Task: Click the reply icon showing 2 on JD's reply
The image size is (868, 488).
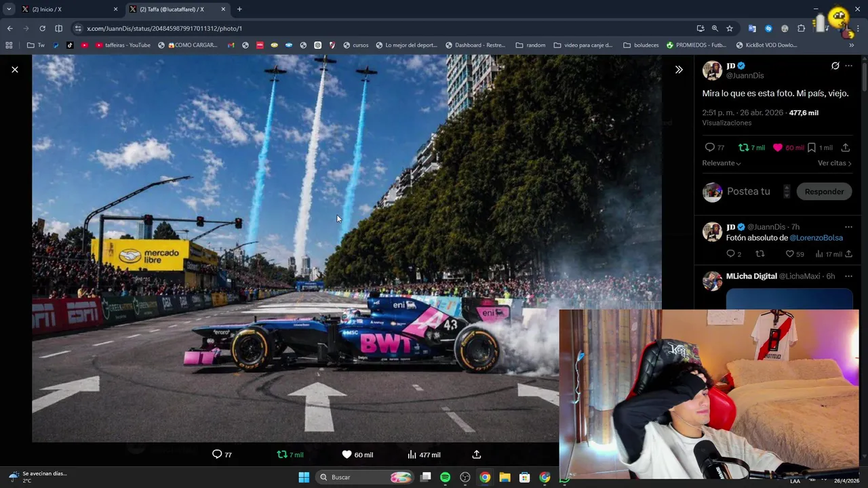Action: (730, 254)
